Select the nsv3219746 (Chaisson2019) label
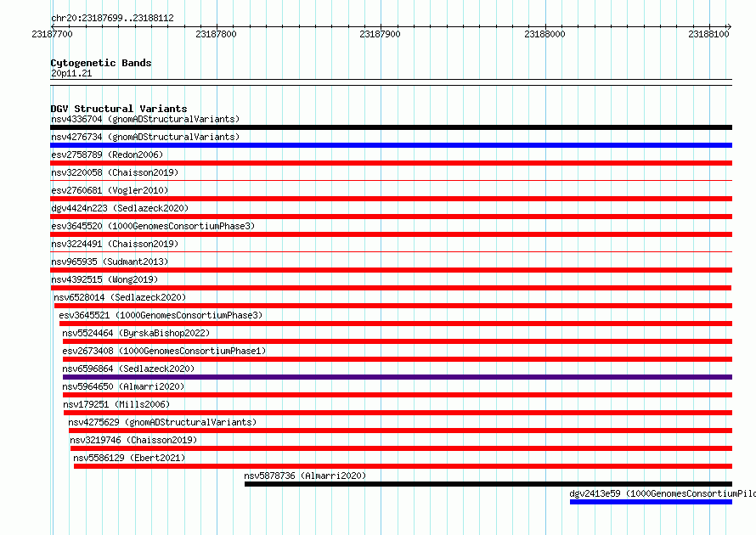756x535 pixels. click(133, 440)
